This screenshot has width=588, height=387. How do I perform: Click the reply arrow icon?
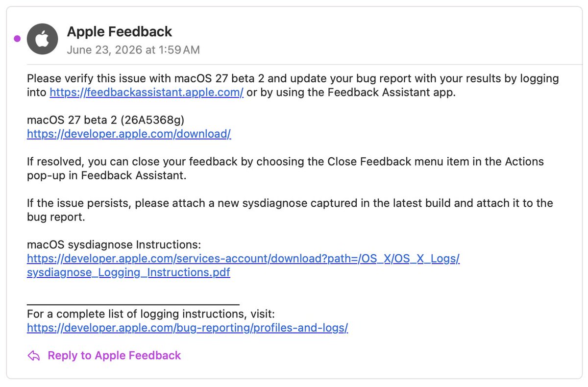tap(33, 356)
